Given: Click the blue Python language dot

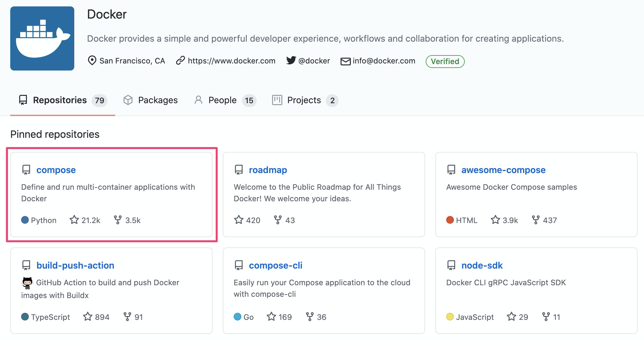Looking at the screenshot, I should [25, 220].
